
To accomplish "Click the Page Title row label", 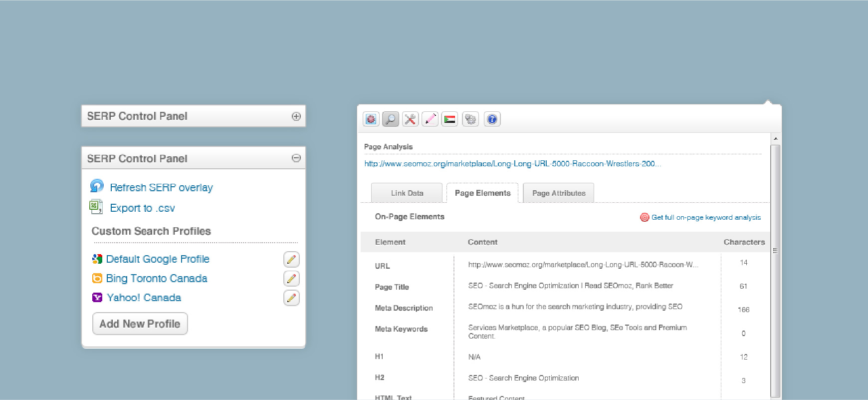I will [x=392, y=287].
